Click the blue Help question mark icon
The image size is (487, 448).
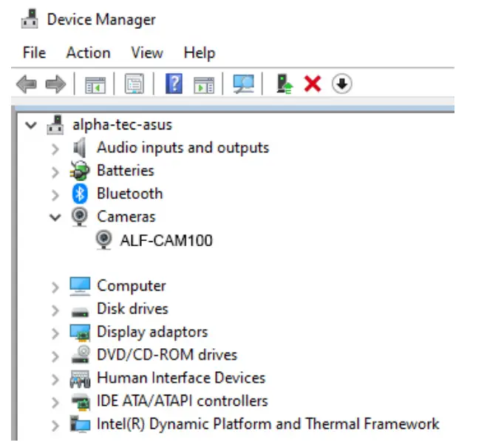coord(174,84)
